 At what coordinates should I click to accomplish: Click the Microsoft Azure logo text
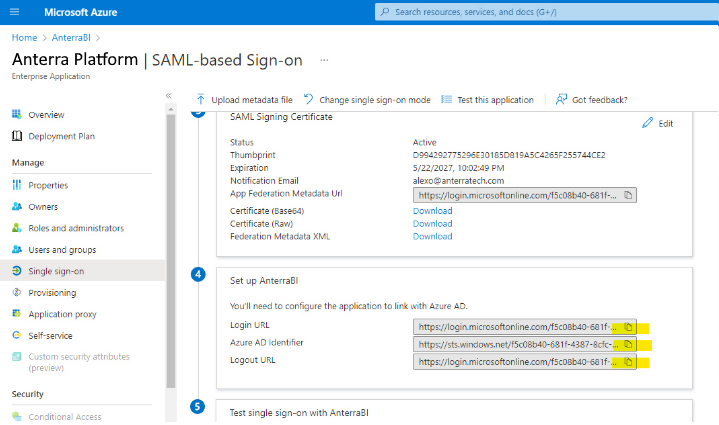point(81,12)
